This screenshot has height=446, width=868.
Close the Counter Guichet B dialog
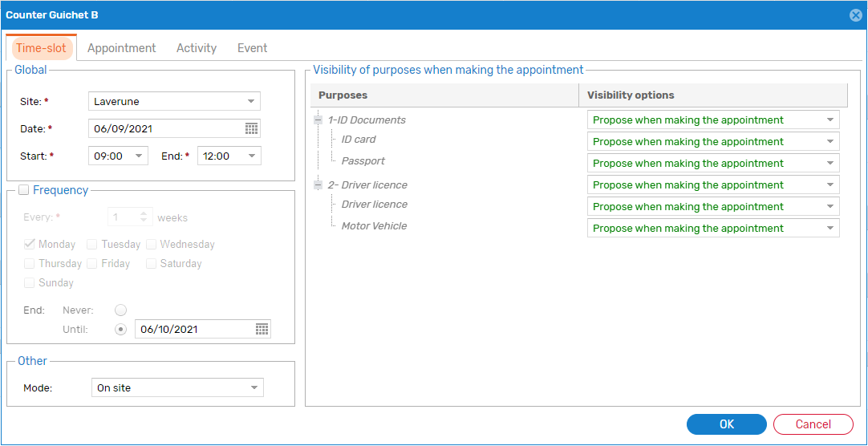click(x=855, y=15)
